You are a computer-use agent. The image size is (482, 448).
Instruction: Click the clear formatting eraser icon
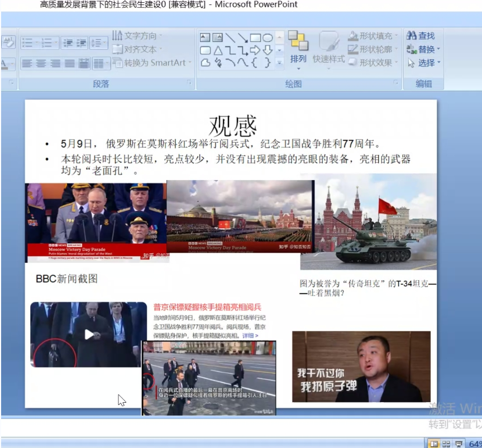(x=8, y=42)
